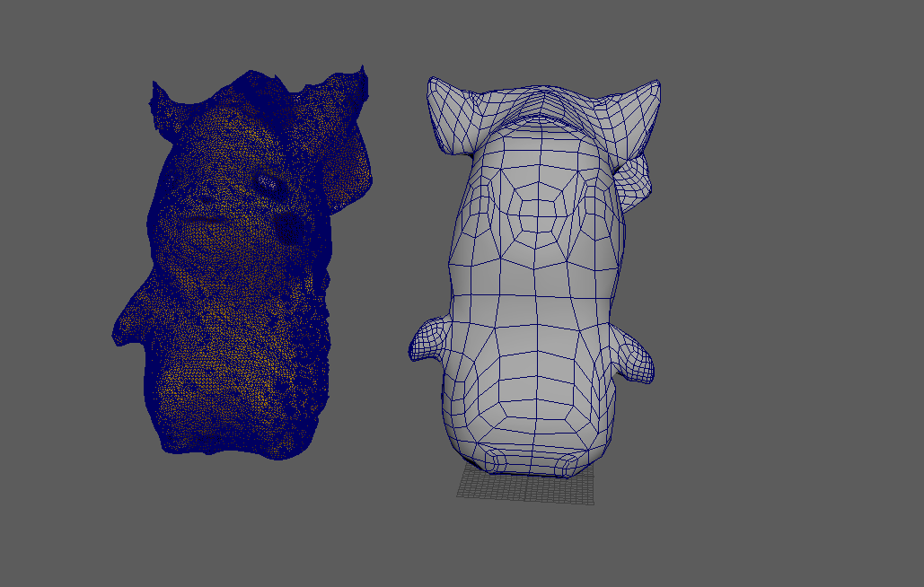The image size is (924, 587).
Task: Pick the pointed left ear on scan mesh
Action: [x=163, y=106]
